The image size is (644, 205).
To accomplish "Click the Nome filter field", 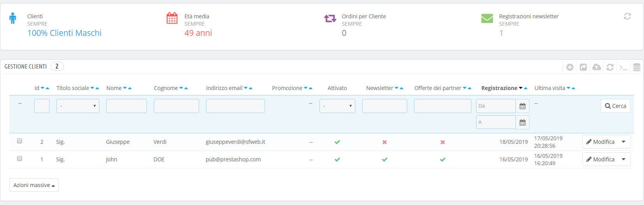I will pyautogui.click(x=127, y=106).
